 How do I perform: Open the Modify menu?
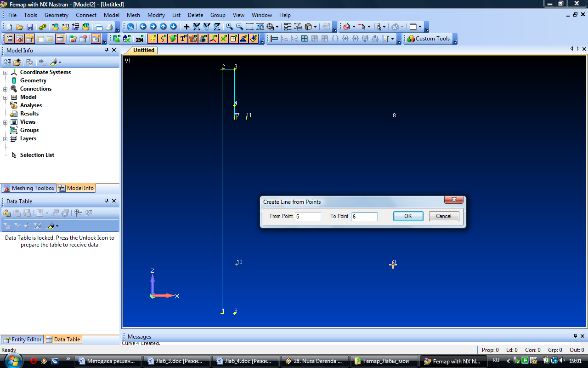(156, 15)
